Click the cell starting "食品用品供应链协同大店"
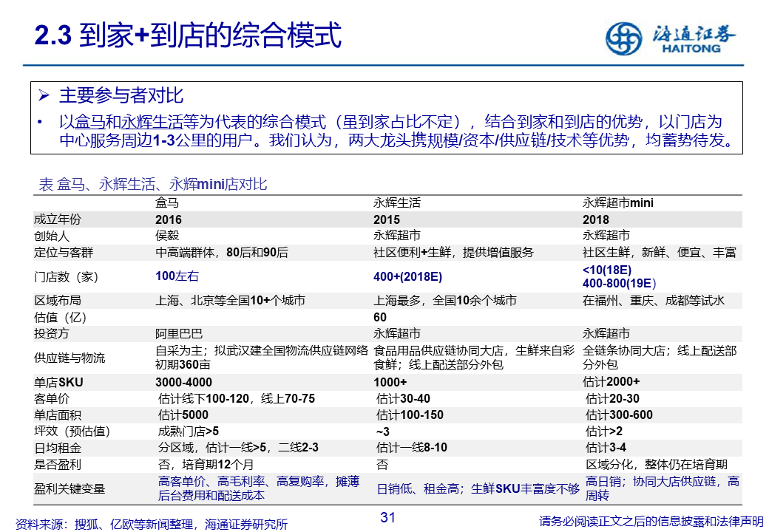The height and width of the screenshot is (532, 769). tap(474, 358)
